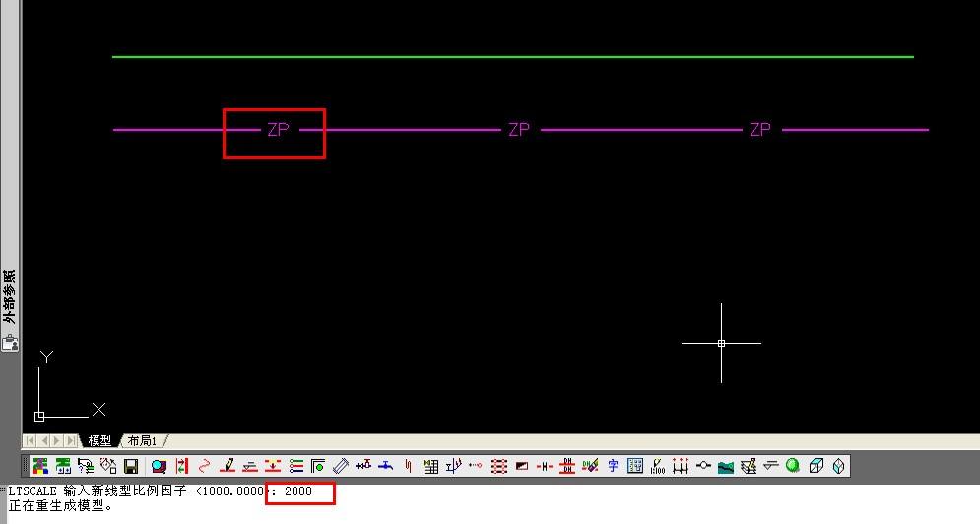The image size is (980, 524).
Task: Click the blue faucet tap icon
Action: coord(386,466)
